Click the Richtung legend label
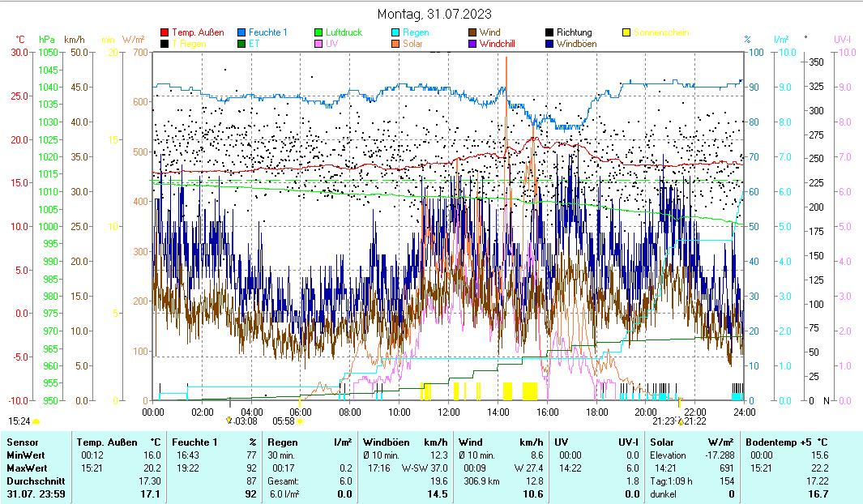The width and height of the screenshot is (863, 504). point(574,32)
